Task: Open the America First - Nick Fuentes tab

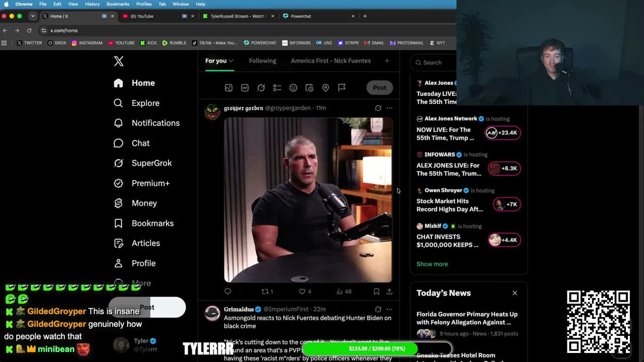Action: point(331,61)
